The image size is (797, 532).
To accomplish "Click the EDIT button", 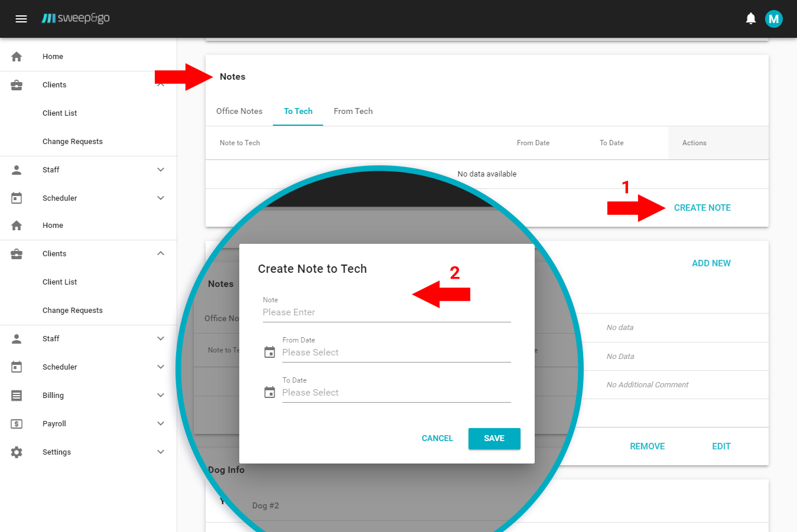I will click(721, 446).
